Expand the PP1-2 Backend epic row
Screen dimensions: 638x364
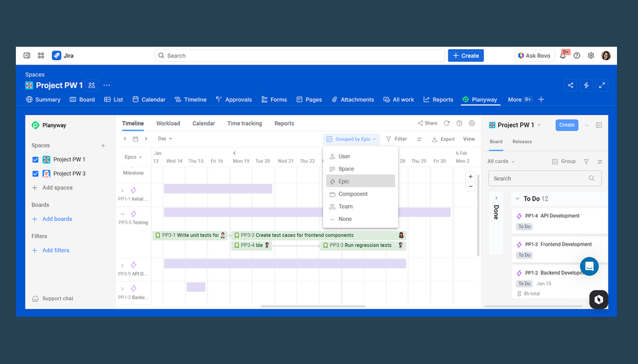pyautogui.click(x=123, y=289)
